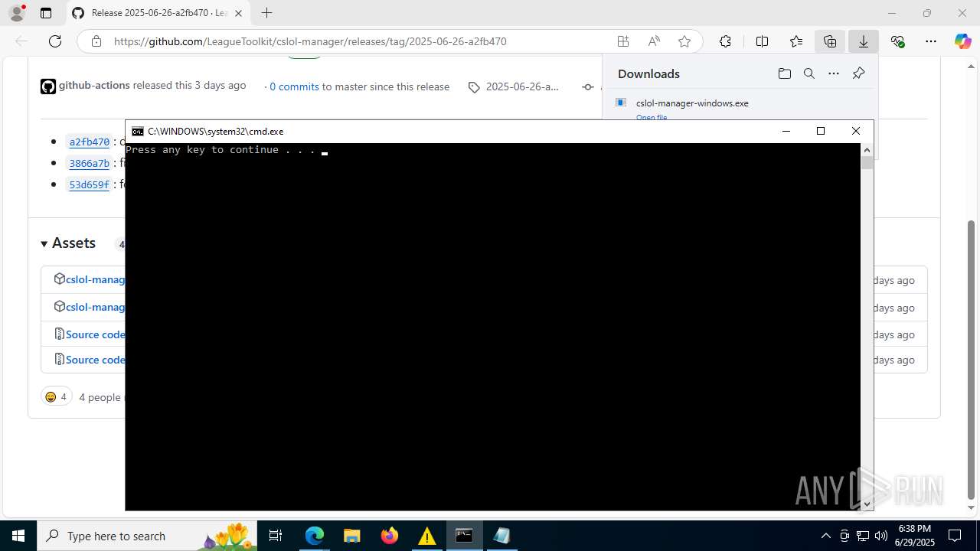Viewport: 980px width, 551px height.
Task: Switch to Microsoft Edge in taskbar
Action: pos(315,536)
